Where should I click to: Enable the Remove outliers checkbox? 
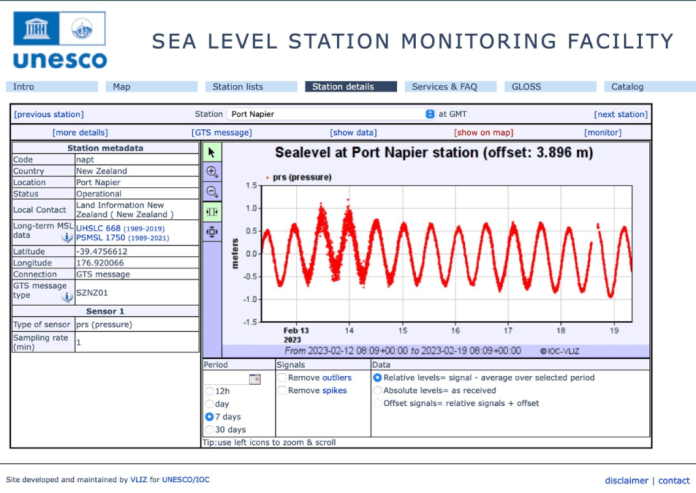click(x=282, y=378)
